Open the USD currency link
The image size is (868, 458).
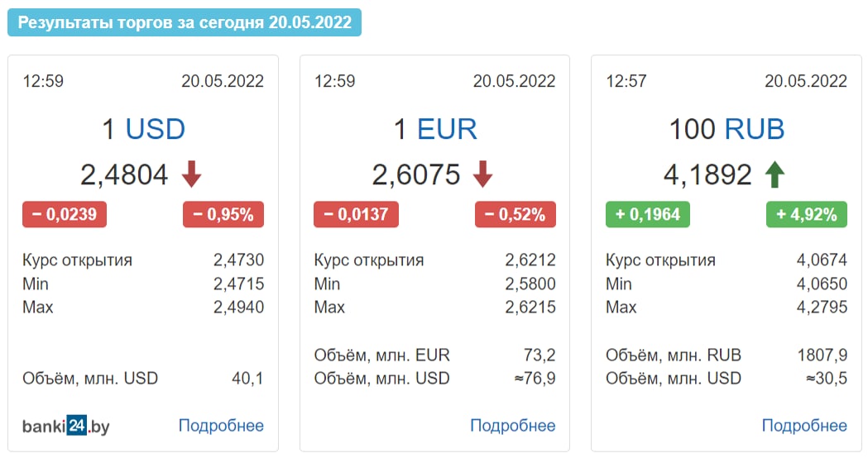pos(155,129)
